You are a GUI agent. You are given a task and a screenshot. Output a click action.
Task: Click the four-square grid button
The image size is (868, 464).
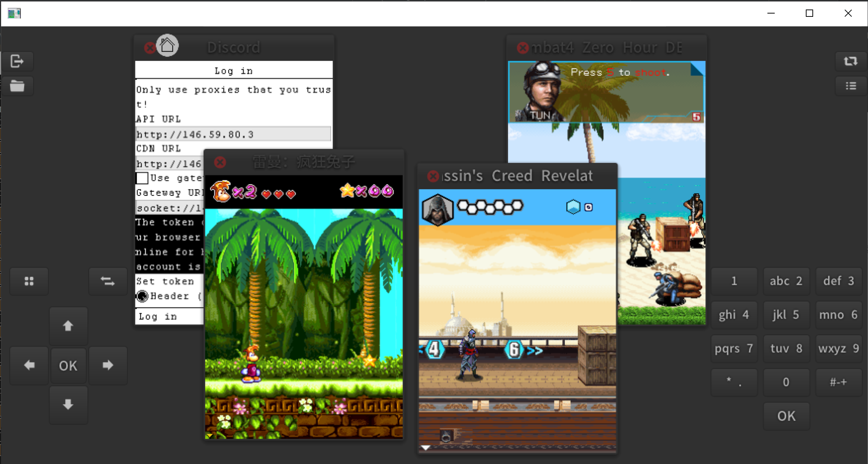29,281
